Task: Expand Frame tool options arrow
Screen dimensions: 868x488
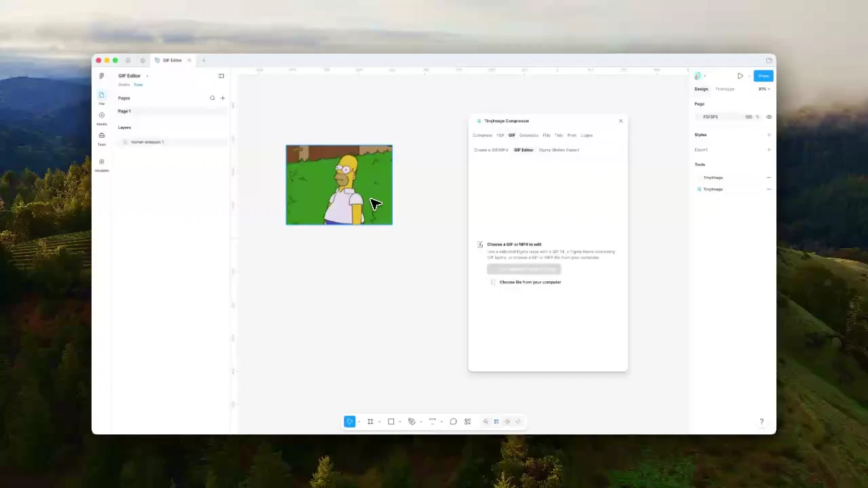Action: pyautogui.click(x=379, y=422)
